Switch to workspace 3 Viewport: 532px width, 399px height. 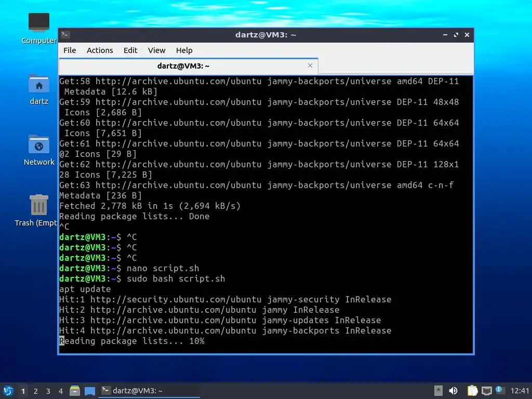(x=48, y=391)
